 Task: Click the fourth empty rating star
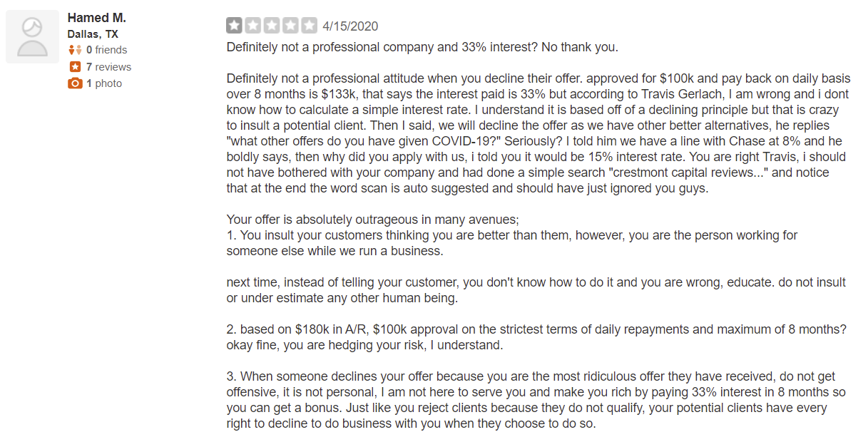290,26
